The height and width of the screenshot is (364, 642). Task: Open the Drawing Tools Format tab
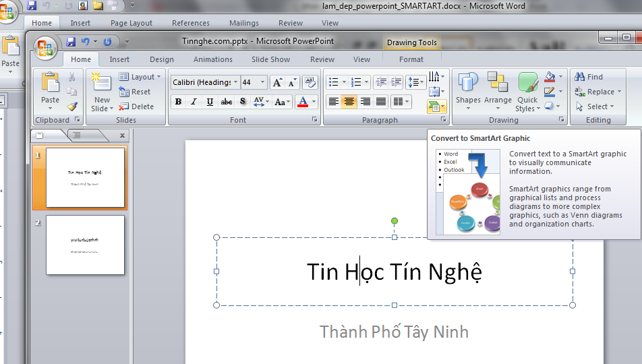tap(411, 59)
